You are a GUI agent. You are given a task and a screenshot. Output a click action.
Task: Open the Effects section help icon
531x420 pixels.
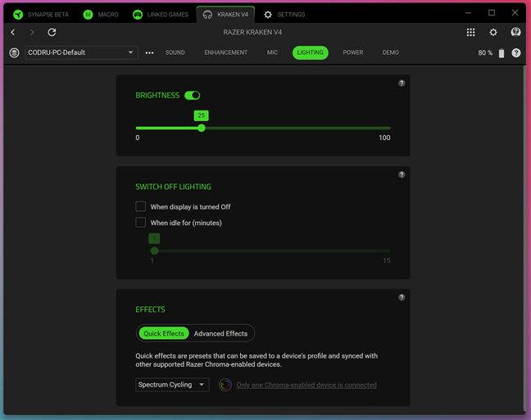(402, 297)
